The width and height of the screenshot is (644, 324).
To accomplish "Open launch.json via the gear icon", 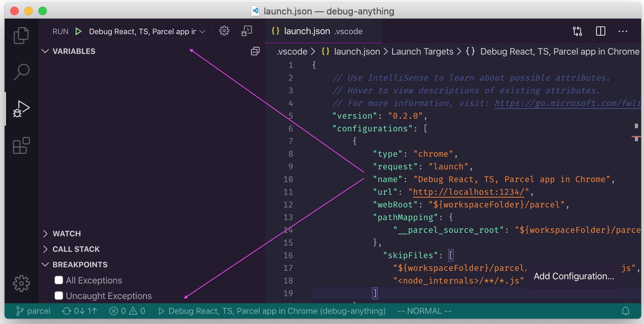I will pyautogui.click(x=224, y=31).
